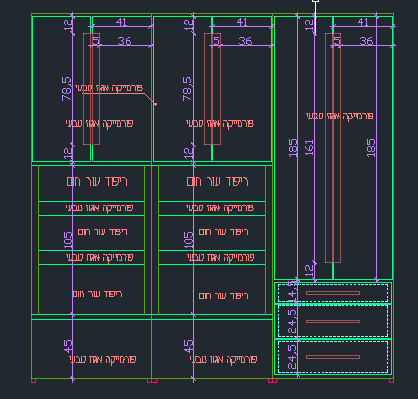Select the Formica label in the middle cabinet base
The image size is (418, 399).
click(x=223, y=359)
